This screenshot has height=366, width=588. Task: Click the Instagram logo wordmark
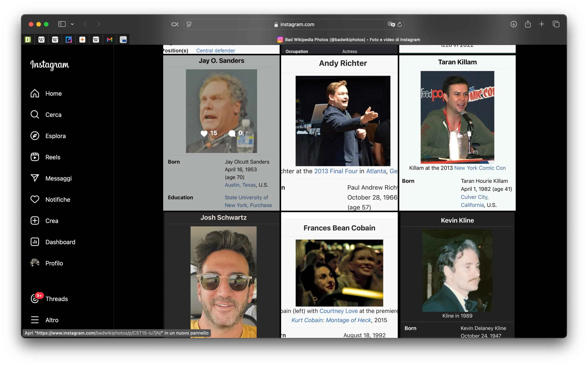[50, 65]
